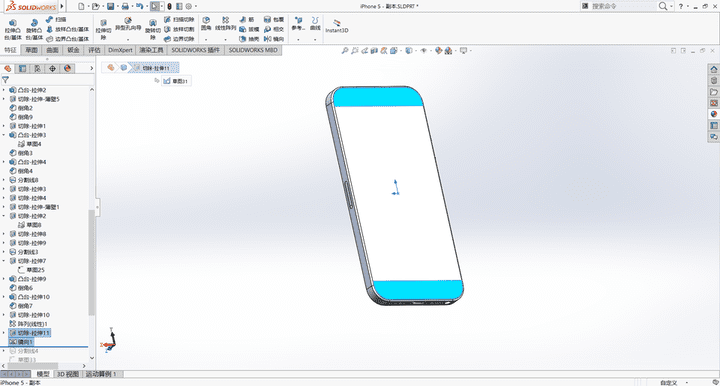Image resolution: width=720 pixels, height=386 pixels.
Task: Click the 草图31 breadcrumb sketch item
Action: point(176,81)
